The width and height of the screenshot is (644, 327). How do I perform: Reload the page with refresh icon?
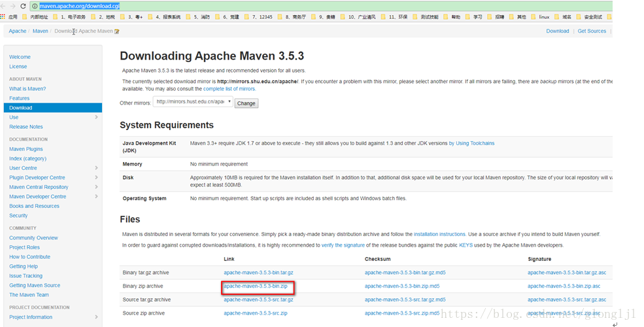[23, 6]
